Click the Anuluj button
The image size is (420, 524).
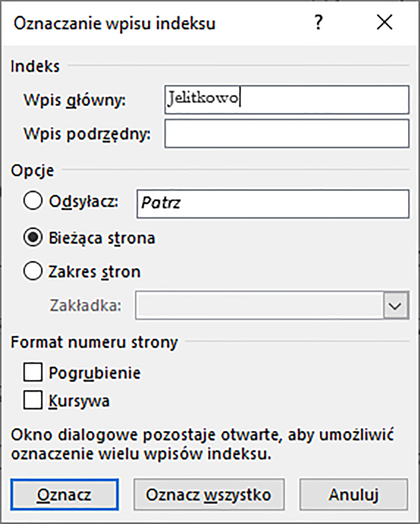[x=353, y=495]
